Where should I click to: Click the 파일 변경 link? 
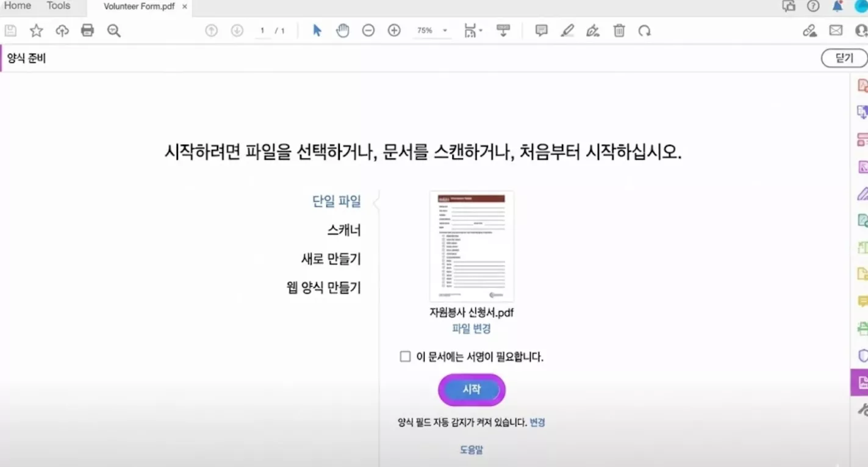point(471,328)
